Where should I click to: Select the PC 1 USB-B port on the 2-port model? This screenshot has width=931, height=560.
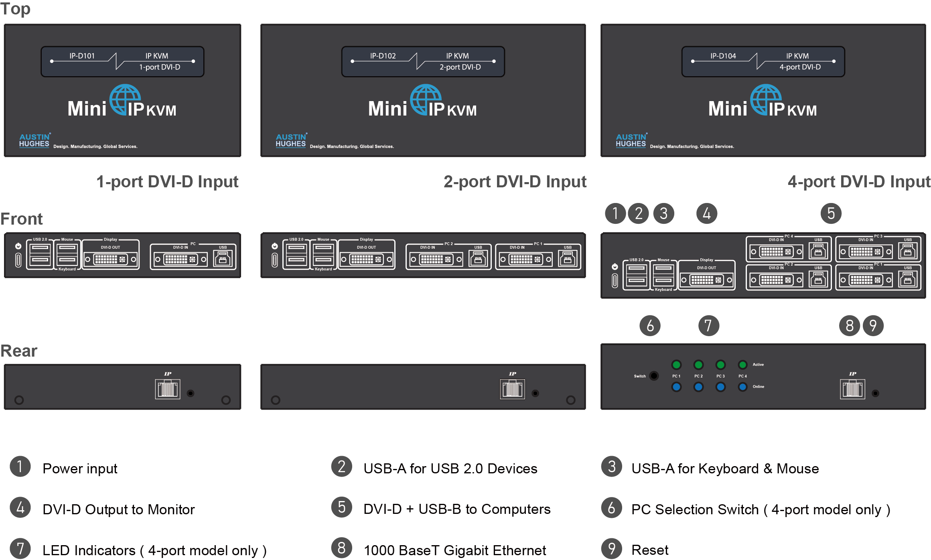(568, 259)
